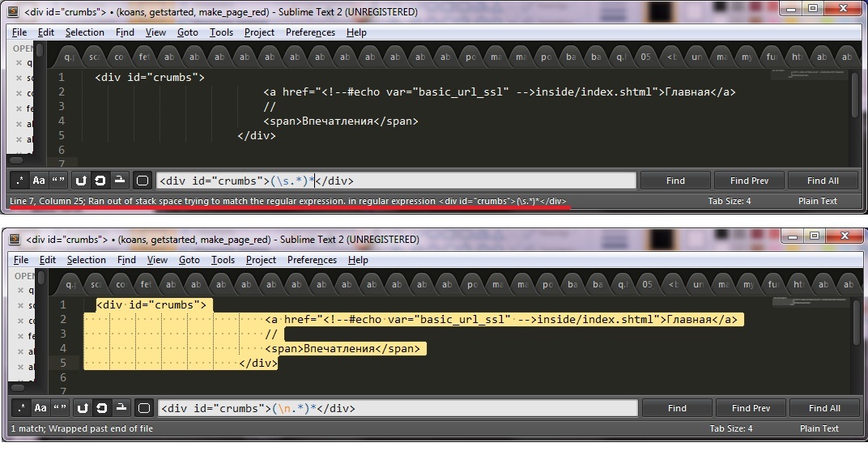The width and height of the screenshot is (868, 468).
Task: Click the Find All button in the top window
Action: pyautogui.click(x=823, y=181)
